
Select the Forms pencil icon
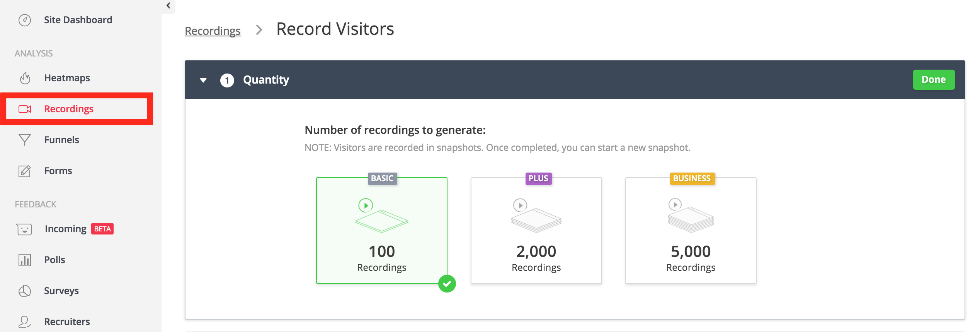[x=24, y=171]
